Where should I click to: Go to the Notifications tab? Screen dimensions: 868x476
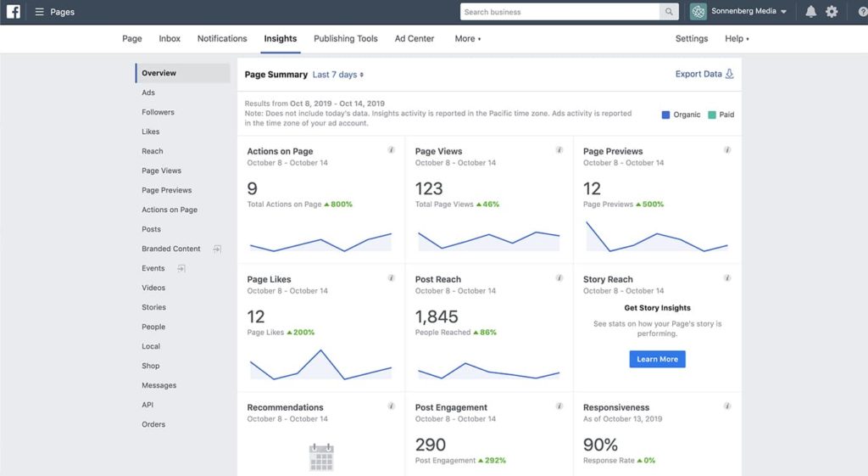tap(222, 38)
